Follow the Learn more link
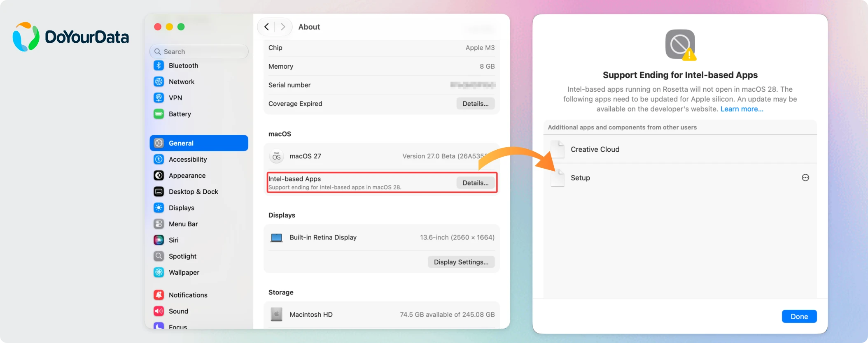Viewport: 868px width, 343px height. click(742, 109)
